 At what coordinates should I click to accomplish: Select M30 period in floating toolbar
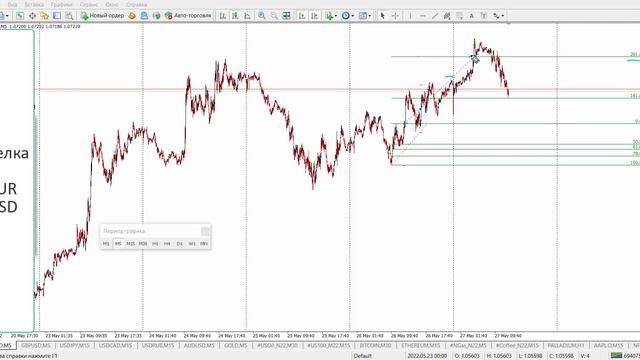143,244
